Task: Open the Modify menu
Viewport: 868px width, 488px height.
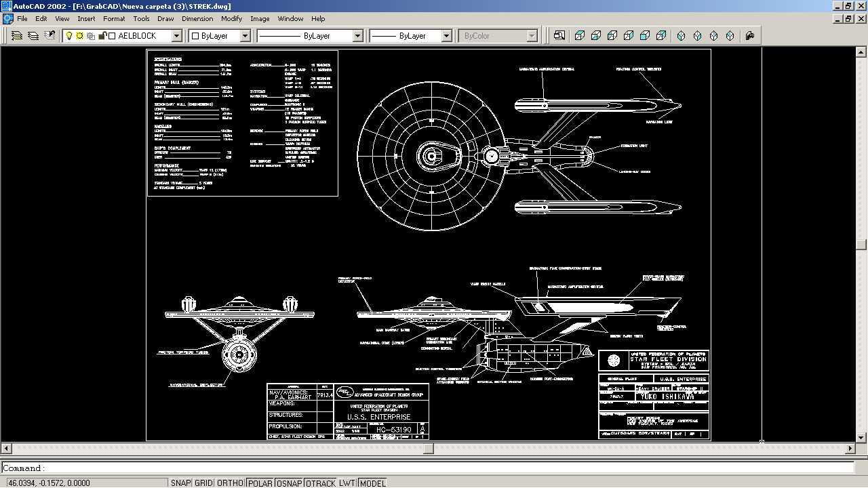Action: pos(231,19)
